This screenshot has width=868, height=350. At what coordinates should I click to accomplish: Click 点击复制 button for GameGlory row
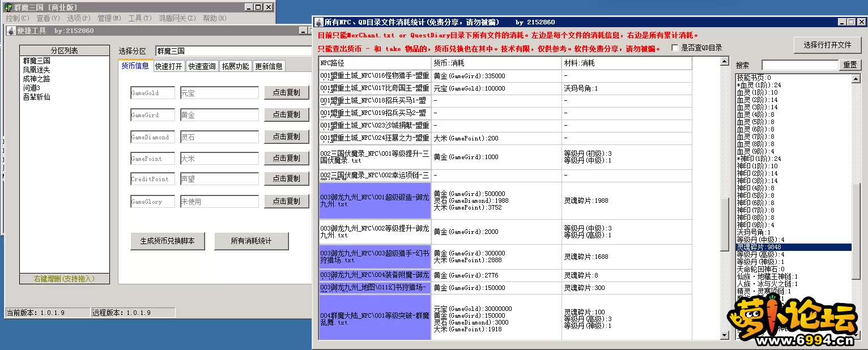tap(286, 201)
